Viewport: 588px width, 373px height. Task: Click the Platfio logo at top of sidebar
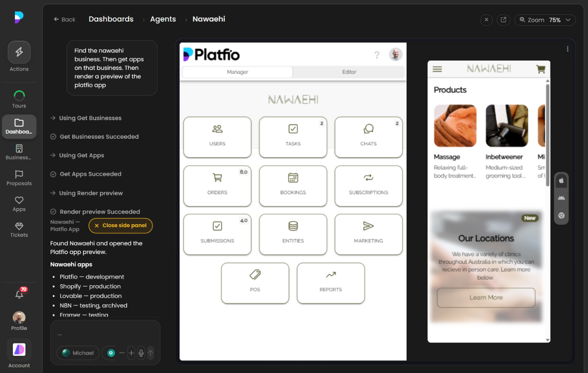(x=19, y=18)
